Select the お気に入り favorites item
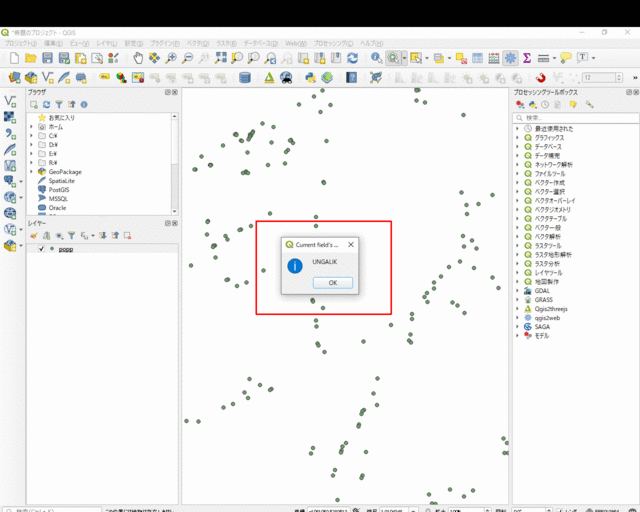 pyautogui.click(x=61, y=118)
